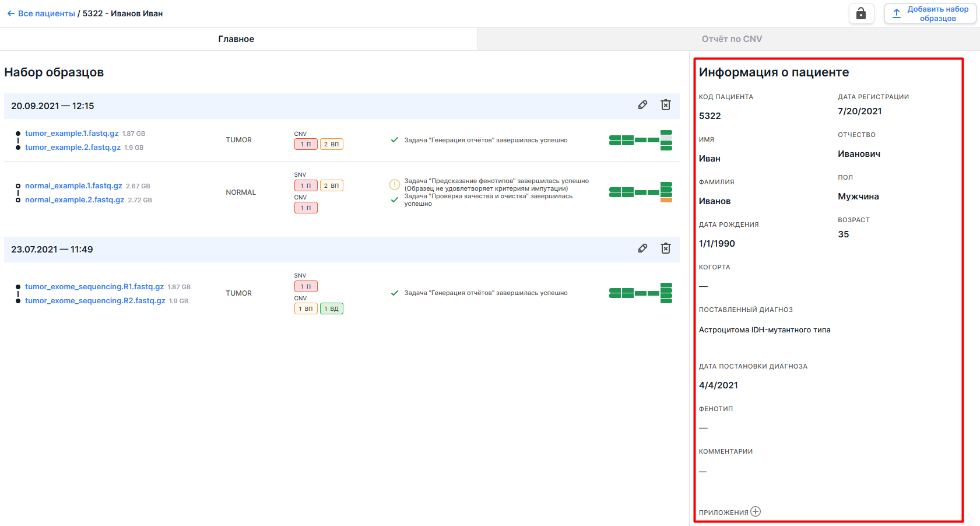This screenshot has width=980, height=526.
Task: Select the Главное tab
Action: 236,39
